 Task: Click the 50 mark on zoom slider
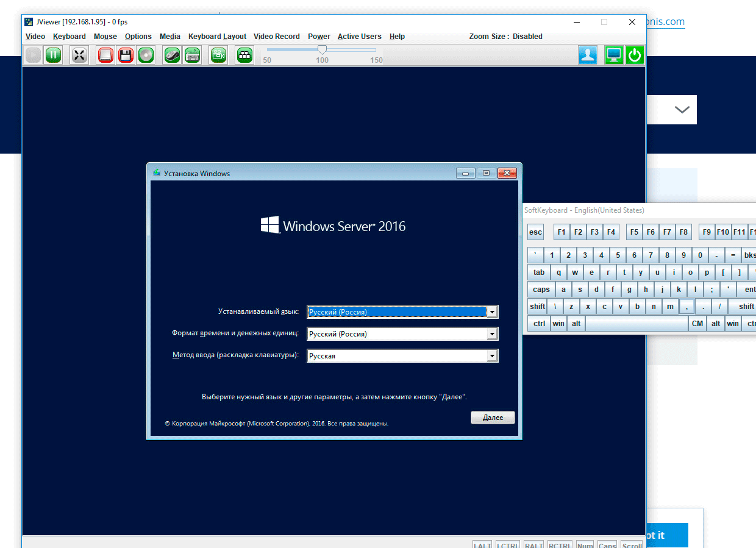point(267,60)
